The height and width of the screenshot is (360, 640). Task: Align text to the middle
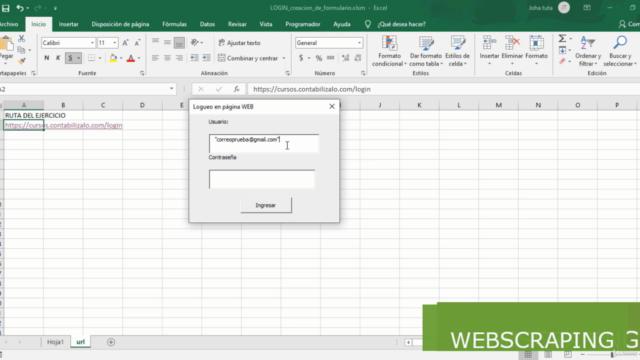pos(167,42)
